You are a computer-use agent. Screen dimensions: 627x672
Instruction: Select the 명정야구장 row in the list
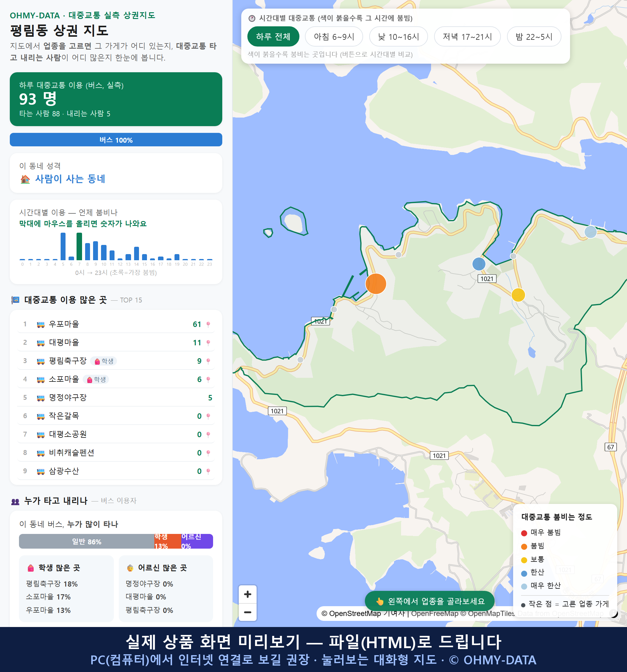click(116, 397)
